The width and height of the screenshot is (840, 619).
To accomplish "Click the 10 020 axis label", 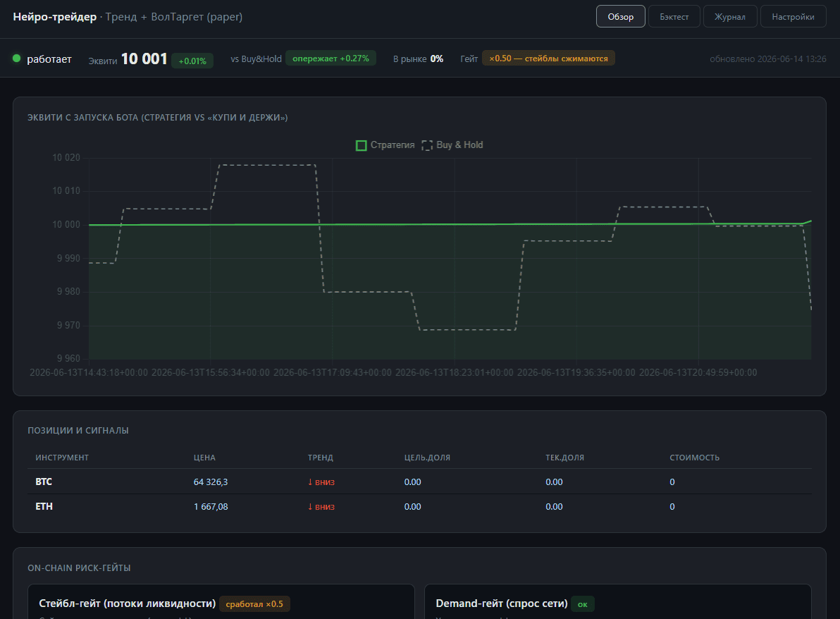I will (x=66, y=157).
